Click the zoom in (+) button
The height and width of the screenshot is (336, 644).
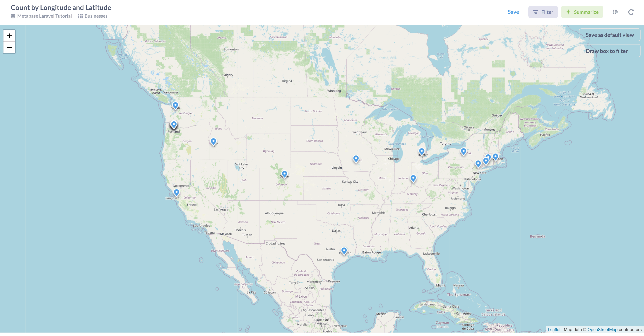tap(9, 35)
